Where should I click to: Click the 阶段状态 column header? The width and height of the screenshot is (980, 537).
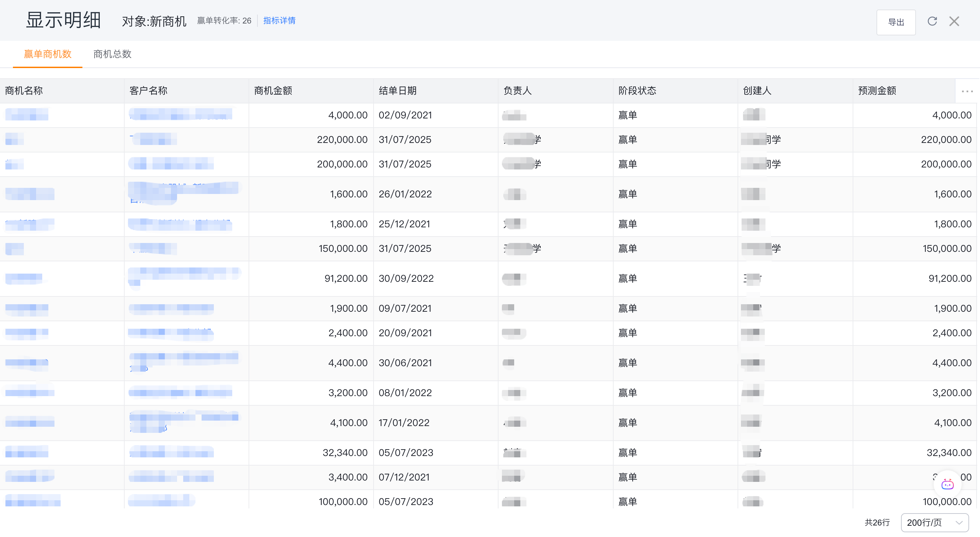pos(637,91)
